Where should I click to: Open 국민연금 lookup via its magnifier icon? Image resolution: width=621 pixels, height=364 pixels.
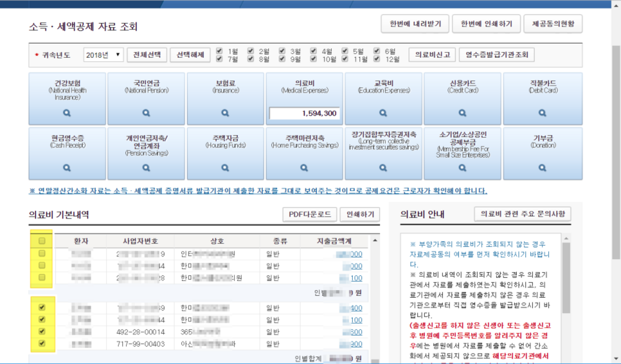click(146, 113)
